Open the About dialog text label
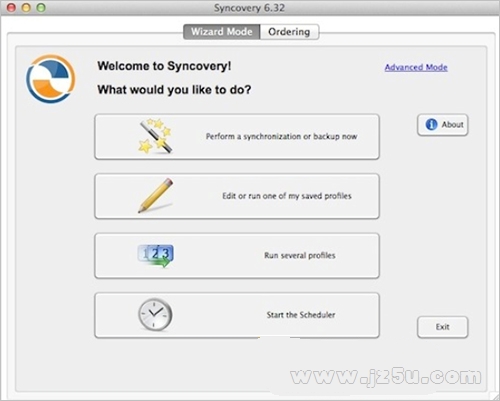Screen dimensions: 500x401 coord(452,124)
